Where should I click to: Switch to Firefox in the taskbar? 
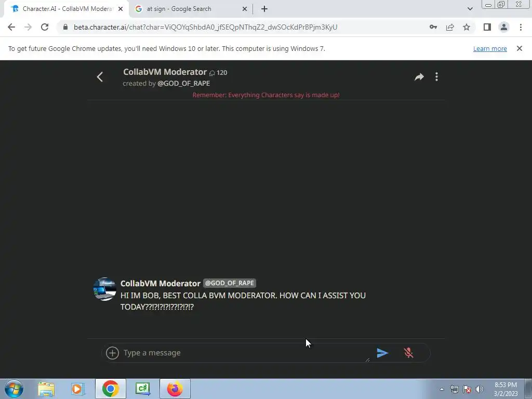(175, 389)
